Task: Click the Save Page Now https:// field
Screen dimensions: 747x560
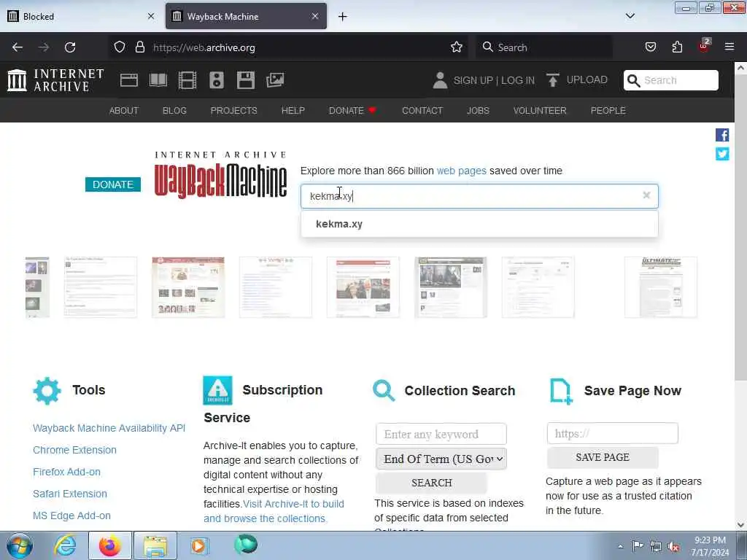Action: (x=613, y=433)
